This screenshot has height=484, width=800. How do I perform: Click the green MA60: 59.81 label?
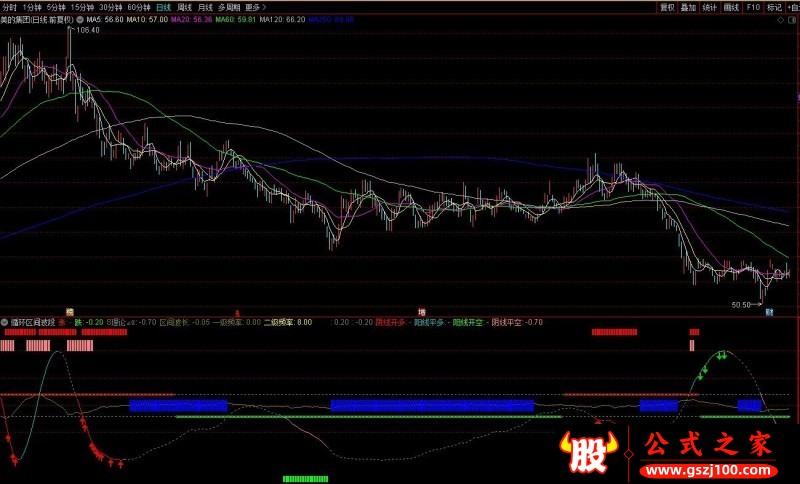coord(235,19)
